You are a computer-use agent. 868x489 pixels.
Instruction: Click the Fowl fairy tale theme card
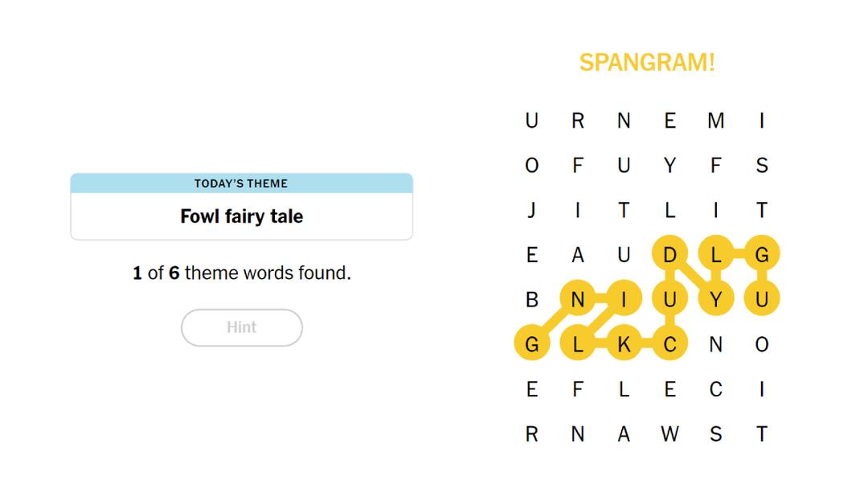point(241,216)
